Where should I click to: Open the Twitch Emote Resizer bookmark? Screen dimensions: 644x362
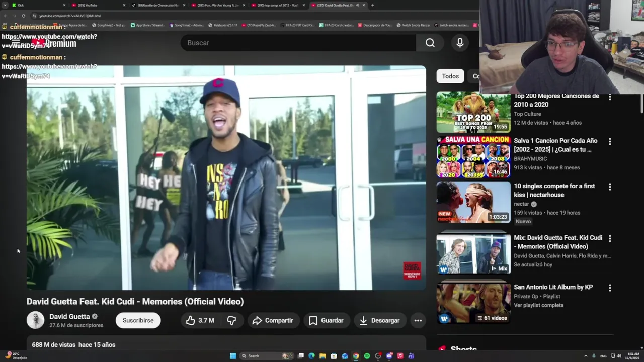point(413,25)
